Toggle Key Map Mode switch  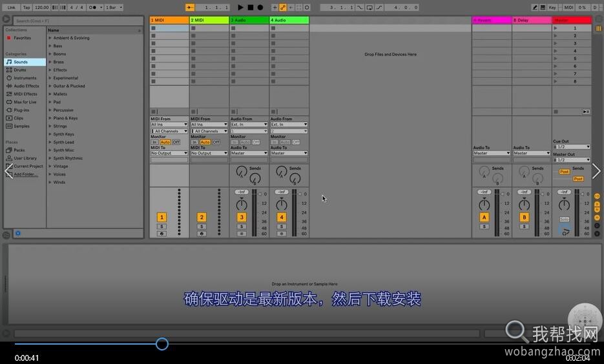pos(552,7)
